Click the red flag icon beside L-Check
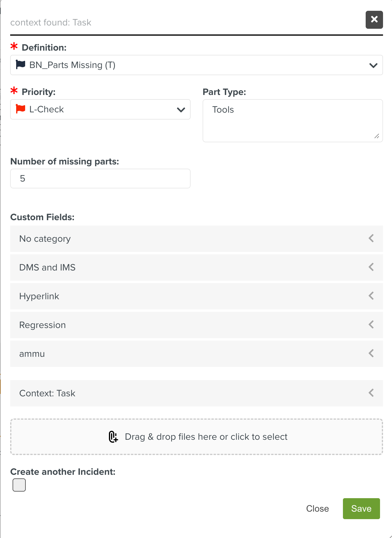Screen dimensions: 392x538 coord(20,109)
